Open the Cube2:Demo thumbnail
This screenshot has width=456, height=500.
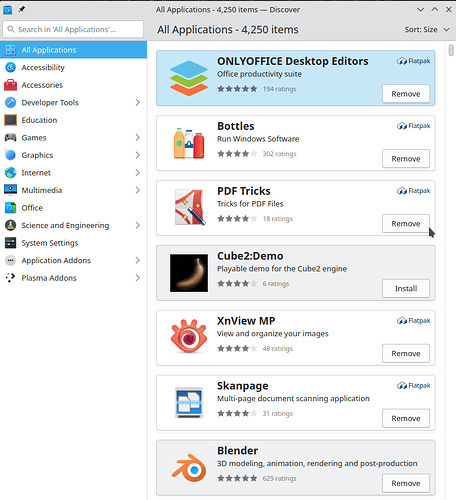[x=189, y=273]
